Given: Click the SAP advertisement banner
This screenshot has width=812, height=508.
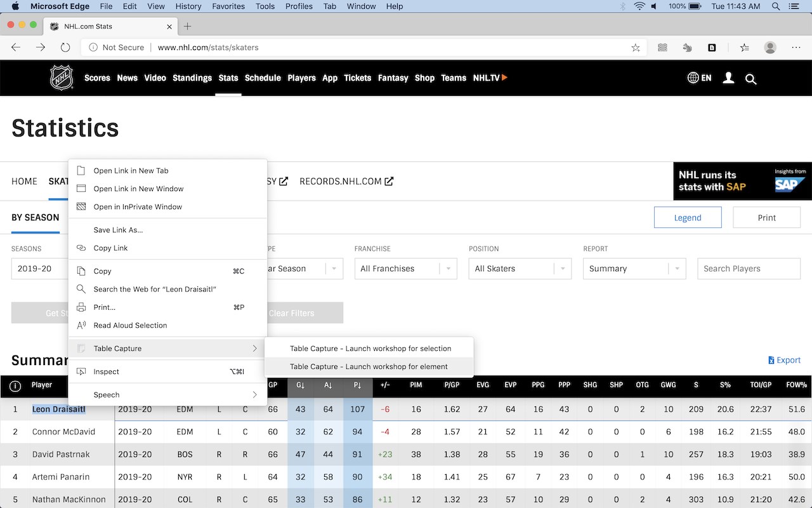Looking at the screenshot, I should 742,181.
